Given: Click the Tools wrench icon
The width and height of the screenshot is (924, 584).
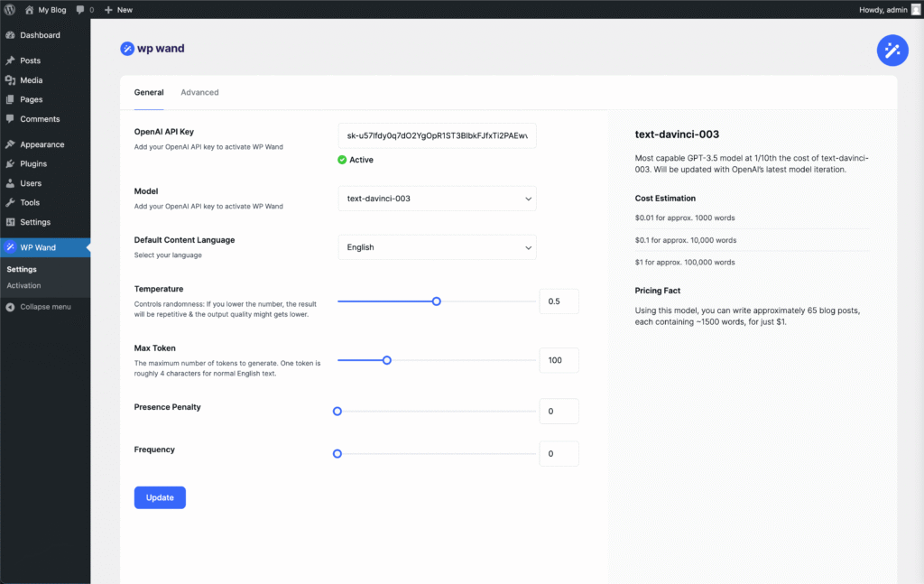Looking at the screenshot, I should click(x=10, y=202).
